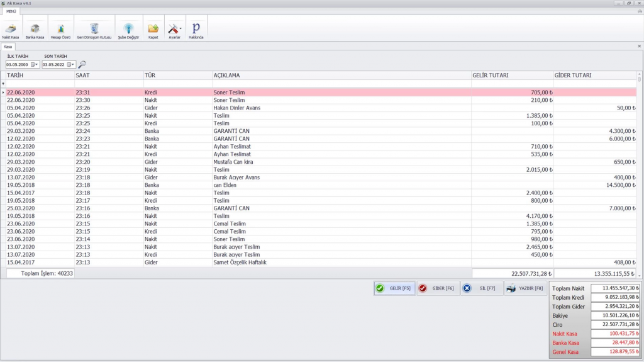This screenshot has width=644, height=362.
Task: Show the Hesap Özeti report
Action: pyautogui.click(x=60, y=29)
